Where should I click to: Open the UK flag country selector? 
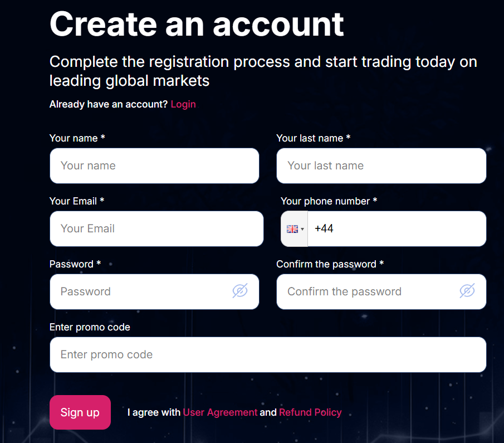(x=295, y=228)
